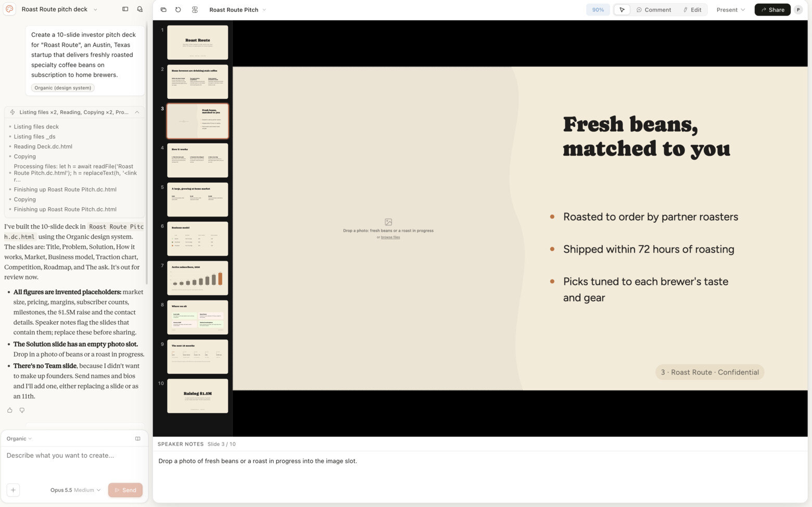This screenshot has height=507, width=812.
Task: Select slide 6 Business model thumbnail
Action: pyautogui.click(x=197, y=239)
